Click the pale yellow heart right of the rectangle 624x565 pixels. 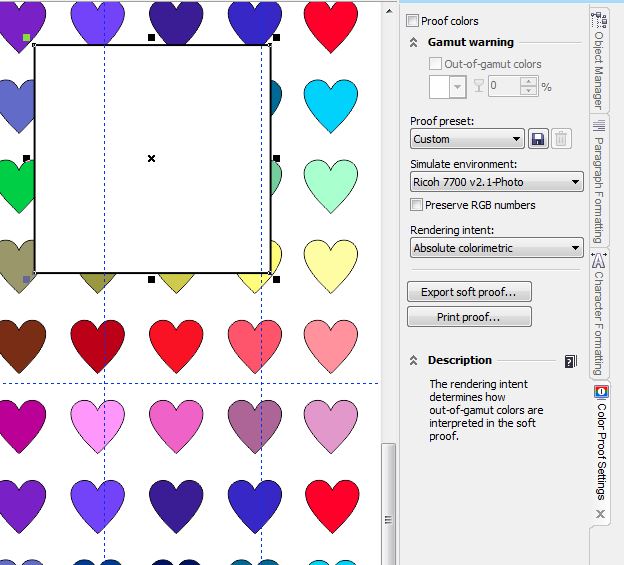click(x=331, y=265)
